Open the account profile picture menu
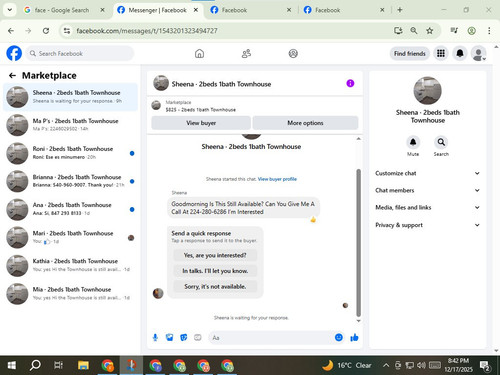This screenshot has height=375, width=500. point(478,53)
